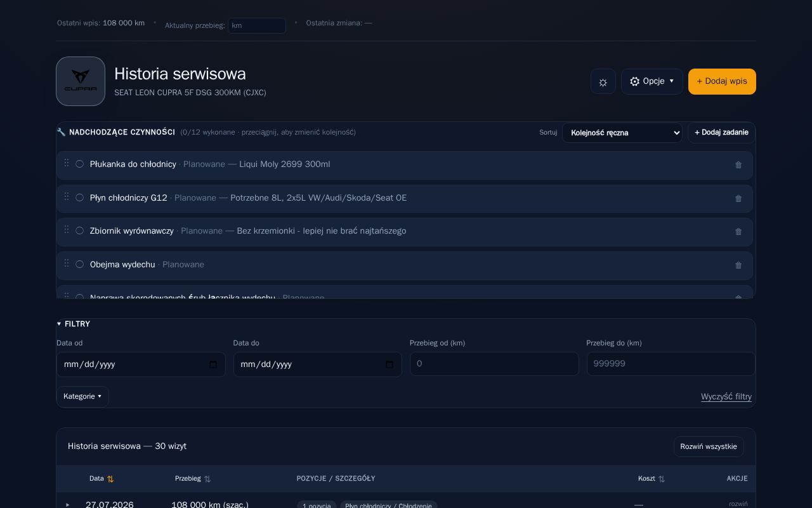Delete the Płyn chłodniczy G12 task
Image resolution: width=812 pixels, height=508 pixels.
pos(738,199)
